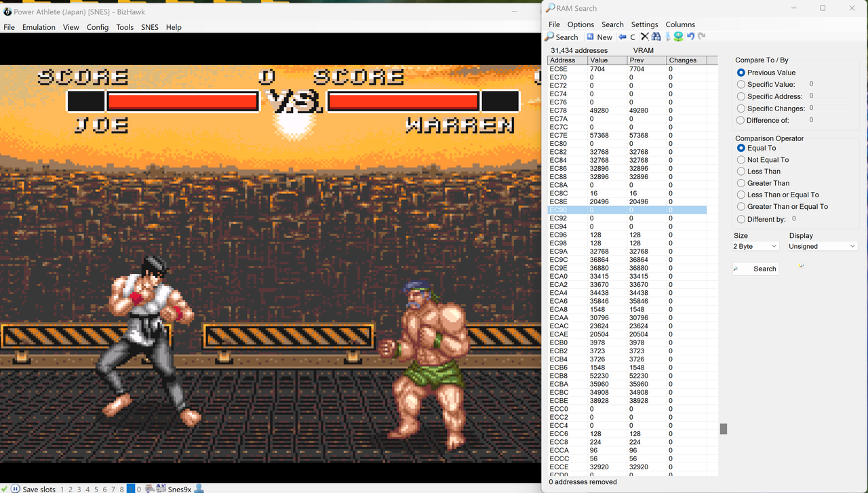Viewport: 868px width, 493px height.
Task: Click the address list scrollbar thumb
Action: click(x=723, y=429)
